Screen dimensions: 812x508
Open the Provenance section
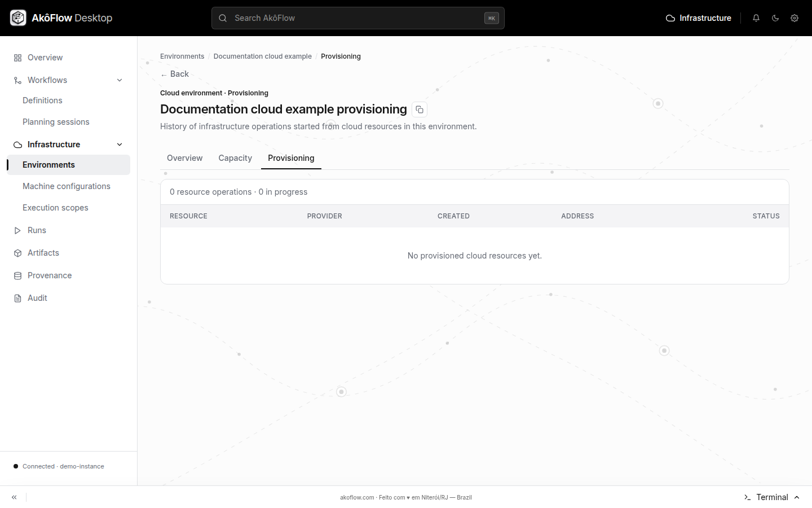point(69,275)
